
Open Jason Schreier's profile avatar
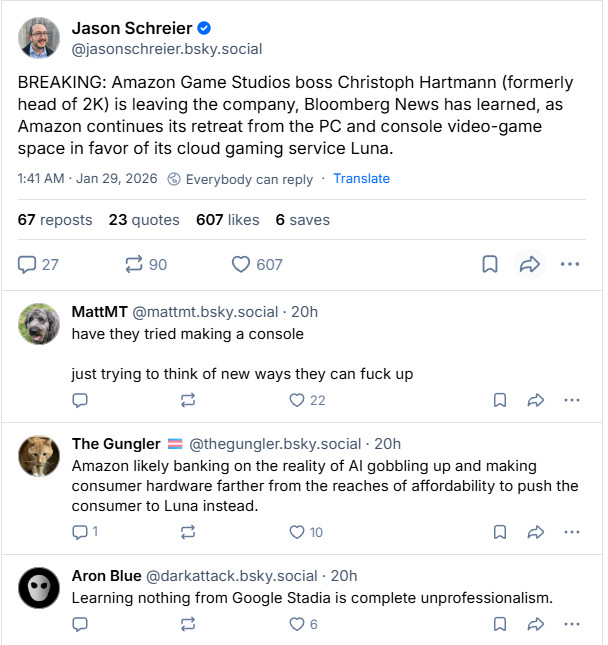point(39,37)
